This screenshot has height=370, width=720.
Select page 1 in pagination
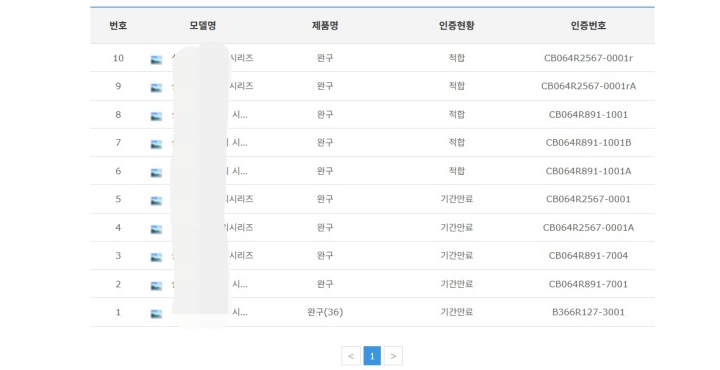point(372,356)
